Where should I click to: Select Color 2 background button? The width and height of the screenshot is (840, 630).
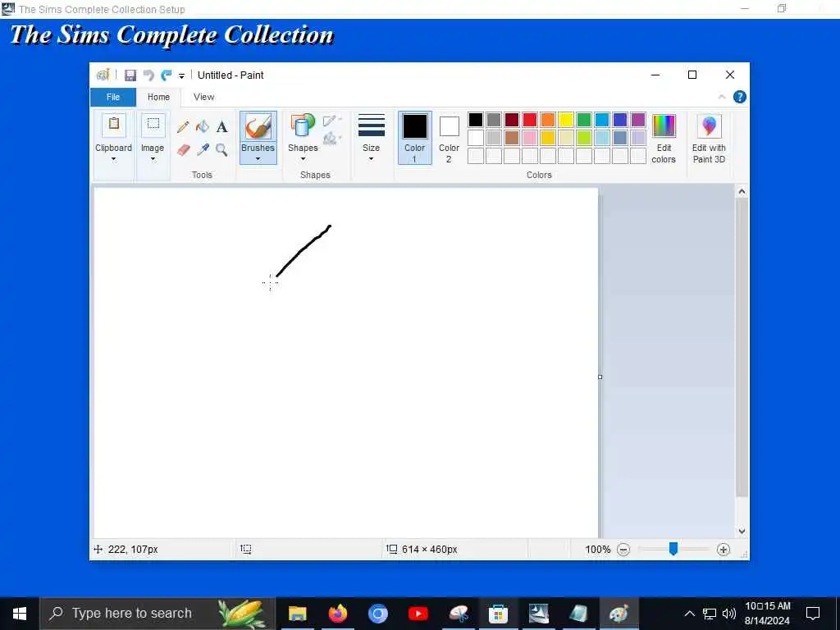tap(449, 138)
